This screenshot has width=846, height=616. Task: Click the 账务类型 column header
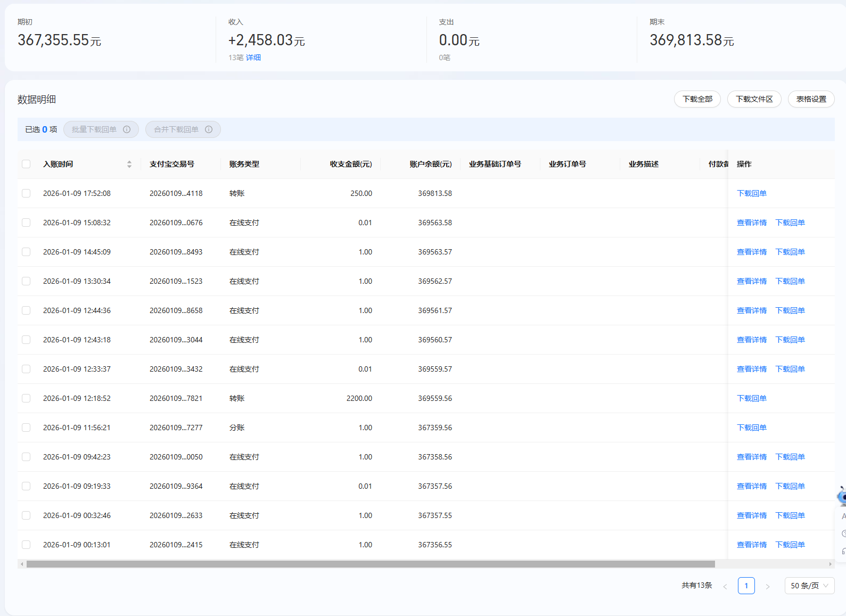[244, 164]
